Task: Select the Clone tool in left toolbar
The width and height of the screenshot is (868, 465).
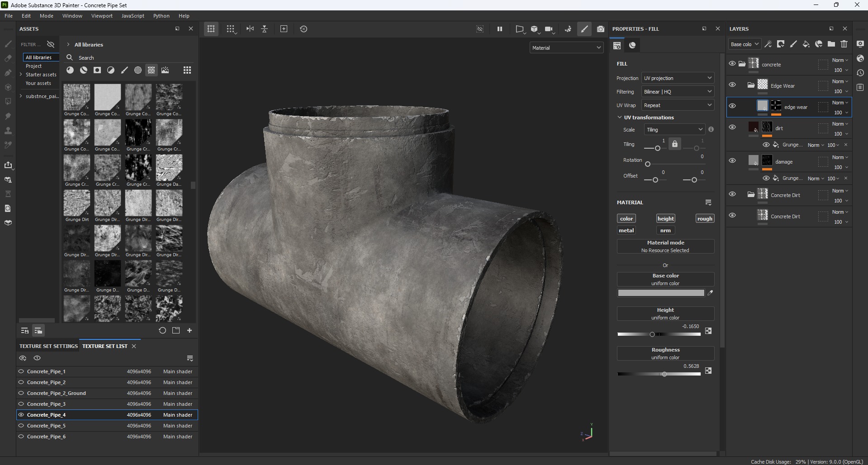Action: tap(8, 131)
